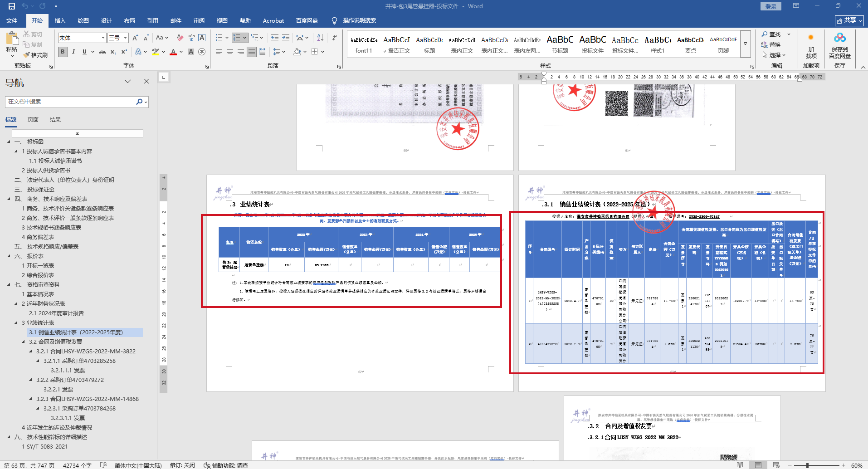Viewport: 868px width, 469px height.
Task: Clear all formatting with eraser icon
Action: pyautogui.click(x=180, y=38)
